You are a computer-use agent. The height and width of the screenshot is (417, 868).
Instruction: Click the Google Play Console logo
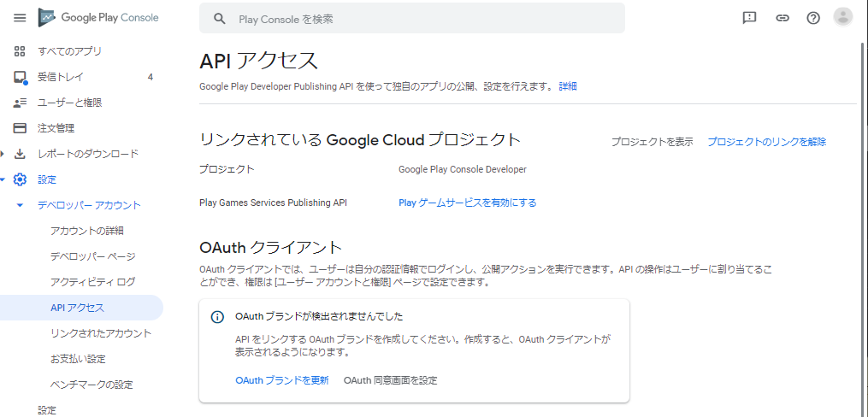pos(98,18)
